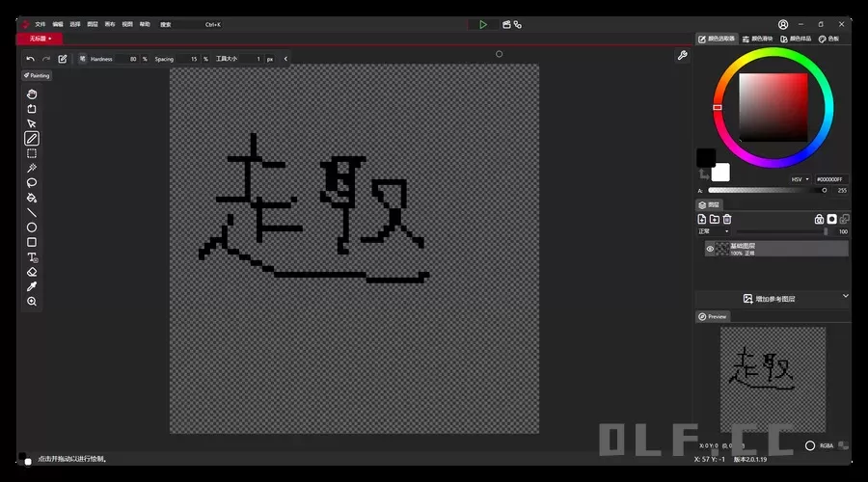Select the paint bucket fill tool

[32, 198]
